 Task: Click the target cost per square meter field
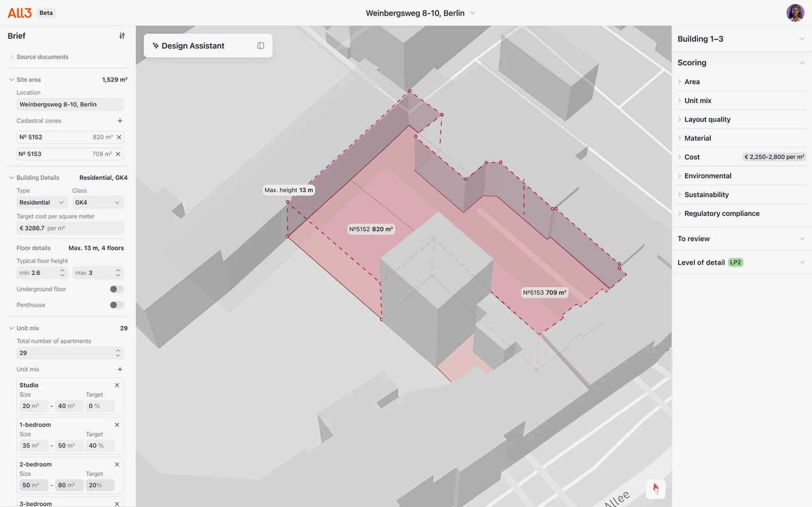[x=70, y=228]
